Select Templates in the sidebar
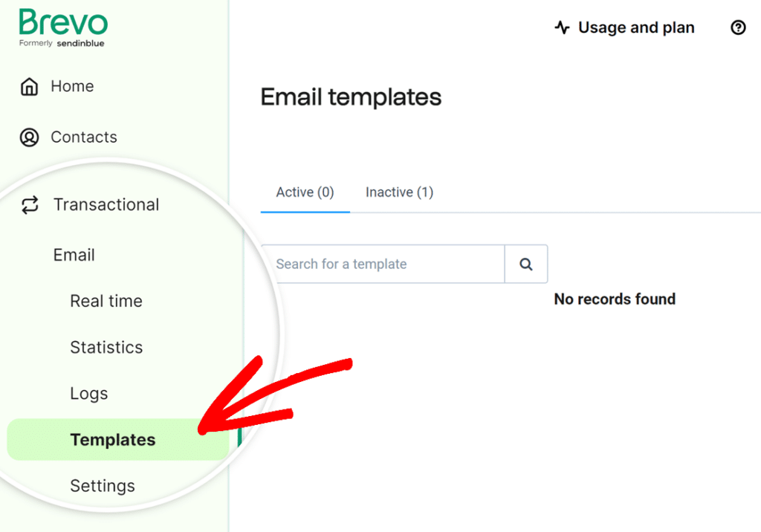The width and height of the screenshot is (761, 532). tap(113, 440)
